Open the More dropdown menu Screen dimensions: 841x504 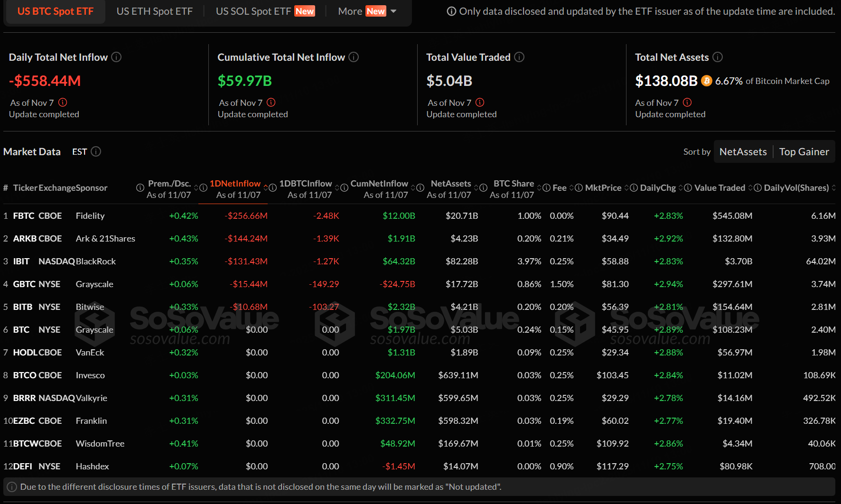(367, 11)
